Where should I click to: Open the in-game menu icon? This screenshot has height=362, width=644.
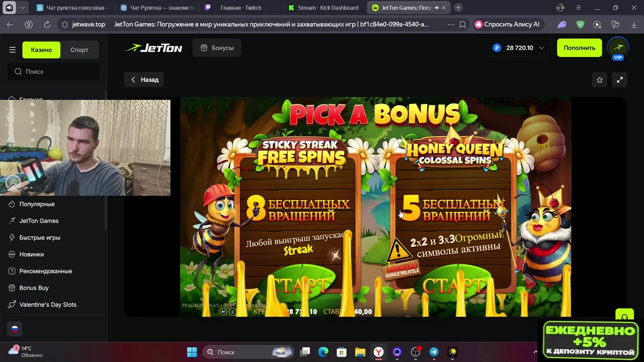tap(232, 312)
